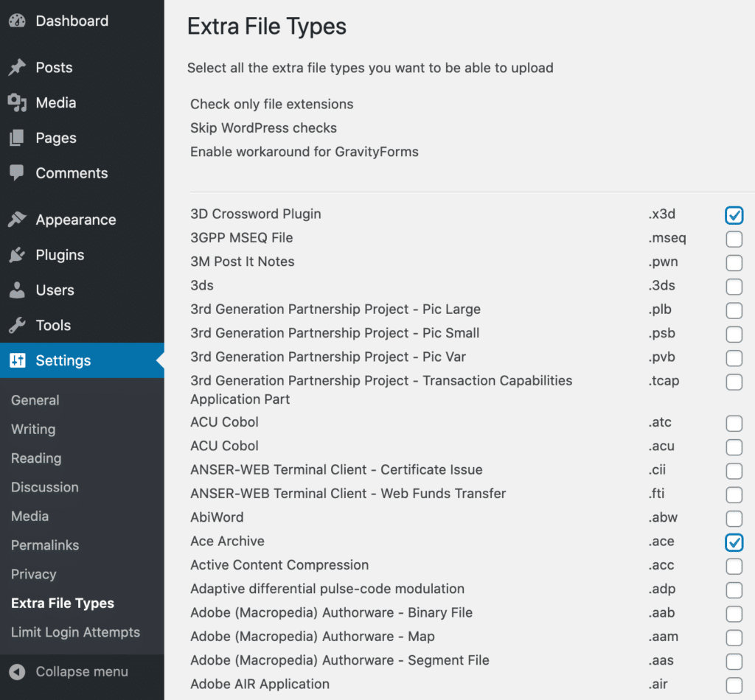This screenshot has width=755, height=700.
Task: Go to Permalinks settings submenu
Action: click(x=45, y=545)
